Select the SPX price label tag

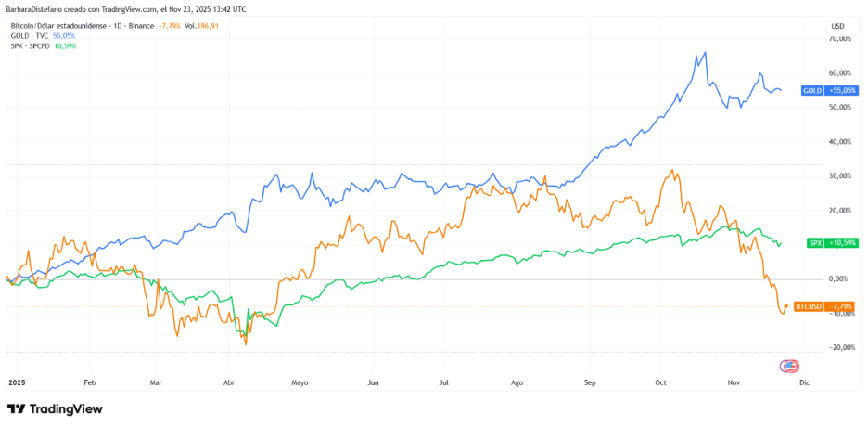(x=815, y=243)
